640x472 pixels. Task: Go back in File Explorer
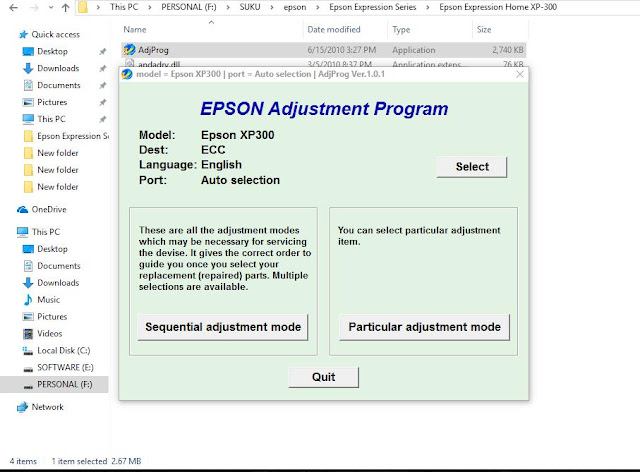[13, 7]
